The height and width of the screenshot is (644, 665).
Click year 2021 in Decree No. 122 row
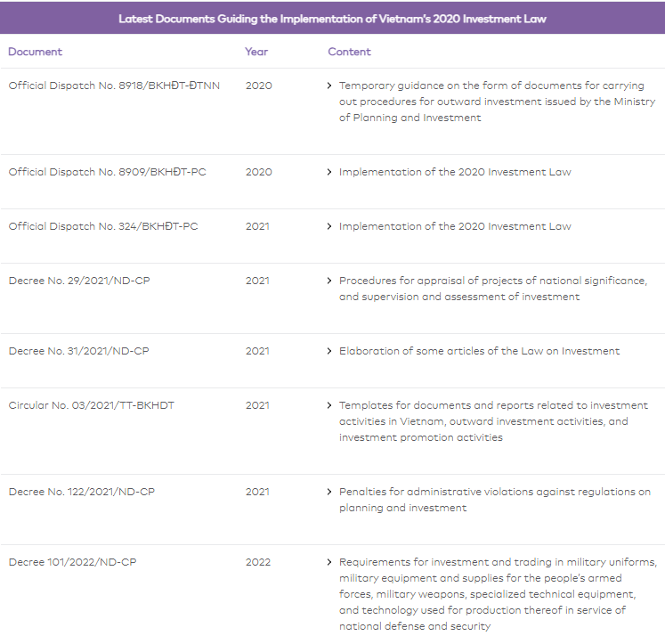(257, 492)
